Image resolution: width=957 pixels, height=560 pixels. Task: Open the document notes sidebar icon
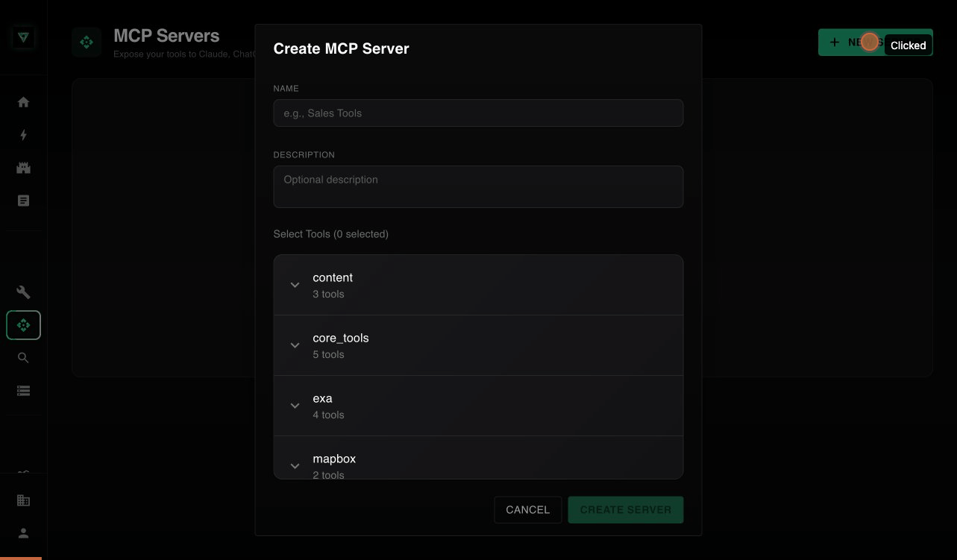tap(23, 201)
